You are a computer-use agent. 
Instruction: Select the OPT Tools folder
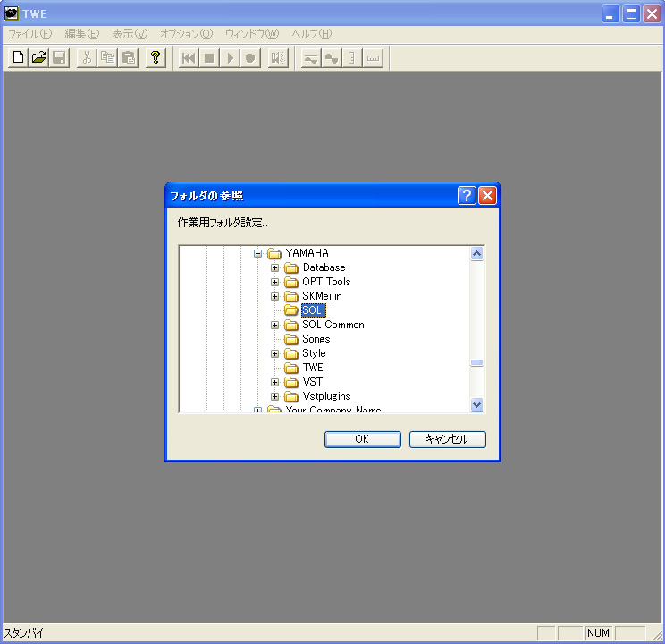[326, 282]
